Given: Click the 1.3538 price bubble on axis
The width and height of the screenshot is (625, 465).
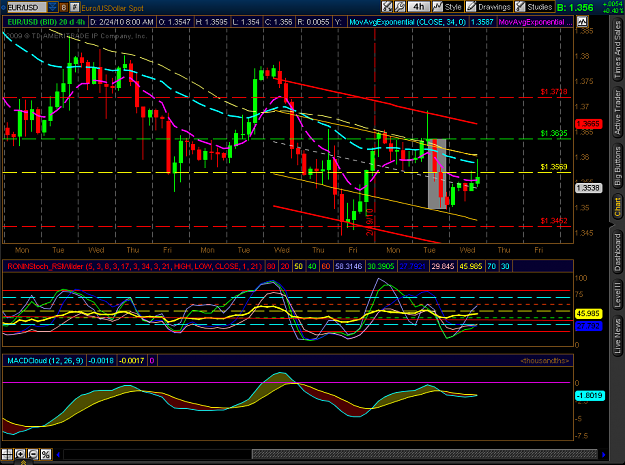Looking at the screenshot, I should tap(588, 188).
